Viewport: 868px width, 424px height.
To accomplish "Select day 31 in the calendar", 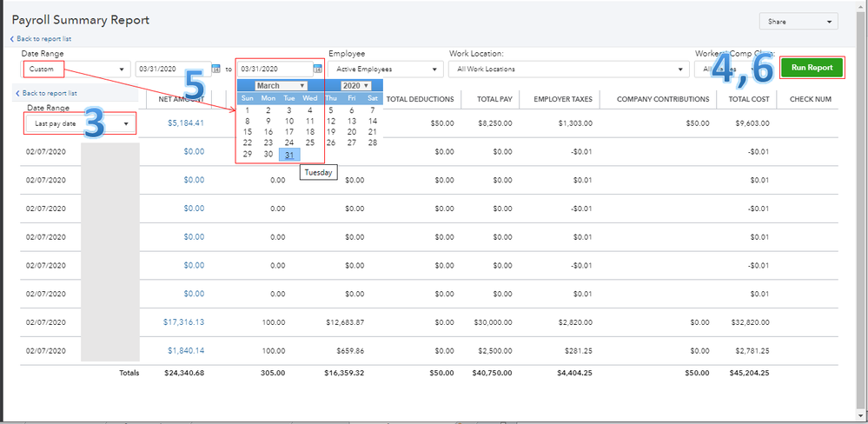I will 289,155.
